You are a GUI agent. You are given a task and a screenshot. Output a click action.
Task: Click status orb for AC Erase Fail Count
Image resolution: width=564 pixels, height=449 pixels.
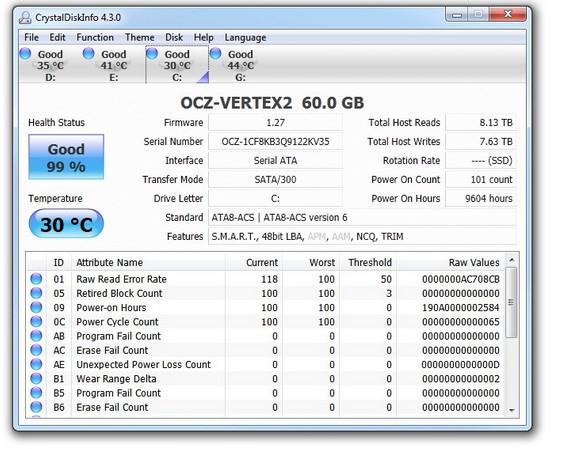36,350
